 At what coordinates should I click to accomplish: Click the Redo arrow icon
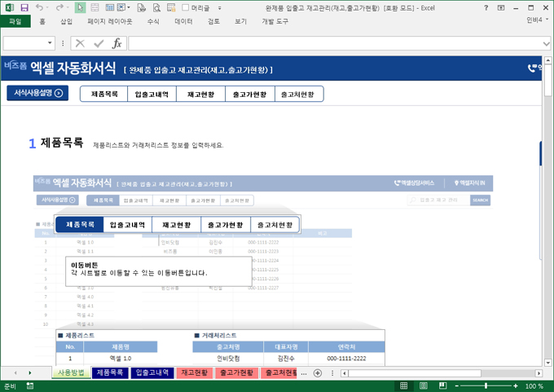[59, 7]
